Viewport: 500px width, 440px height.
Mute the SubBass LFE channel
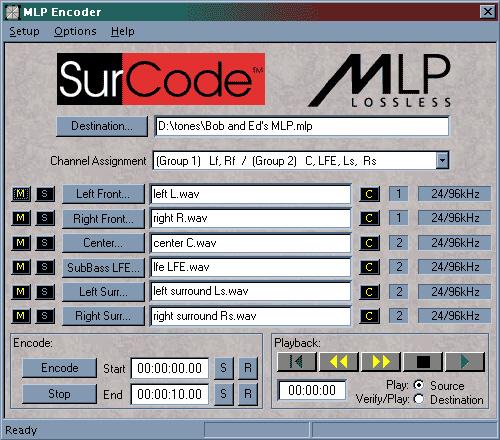pyautogui.click(x=21, y=267)
